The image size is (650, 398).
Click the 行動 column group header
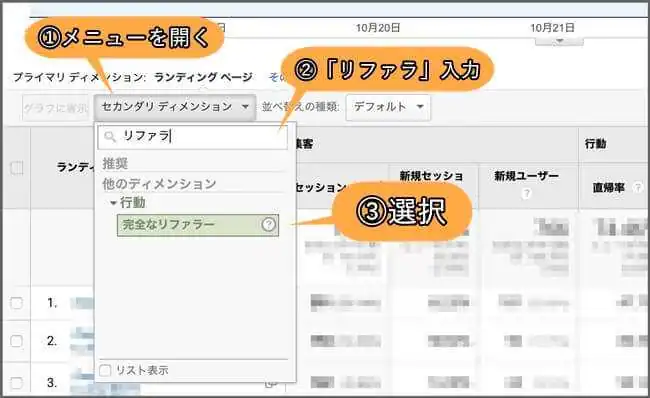coord(596,144)
